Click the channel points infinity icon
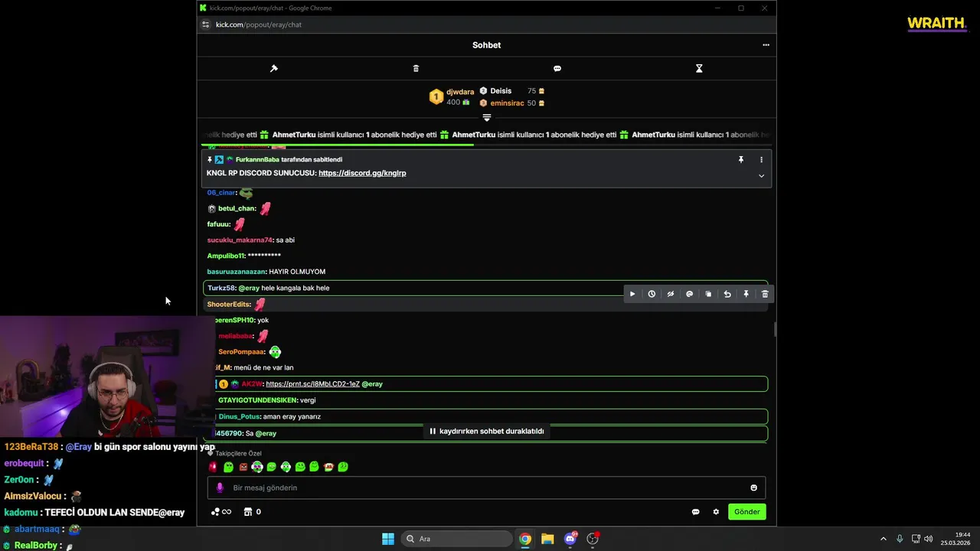The width and height of the screenshot is (980, 551). [220, 512]
